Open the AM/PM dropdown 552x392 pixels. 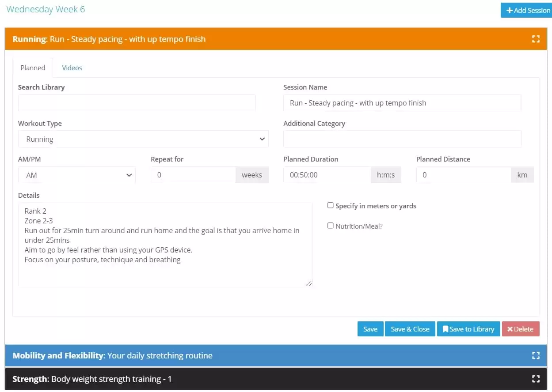tap(77, 175)
